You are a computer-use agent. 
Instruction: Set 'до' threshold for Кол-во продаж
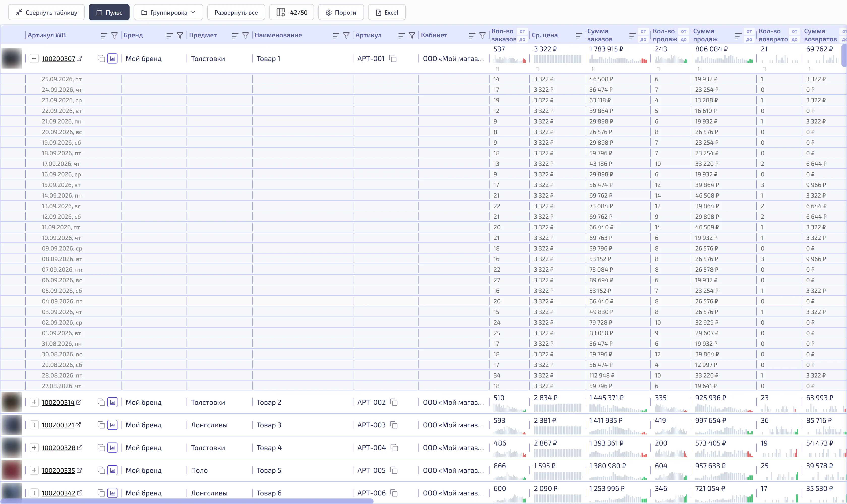coord(684,39)
